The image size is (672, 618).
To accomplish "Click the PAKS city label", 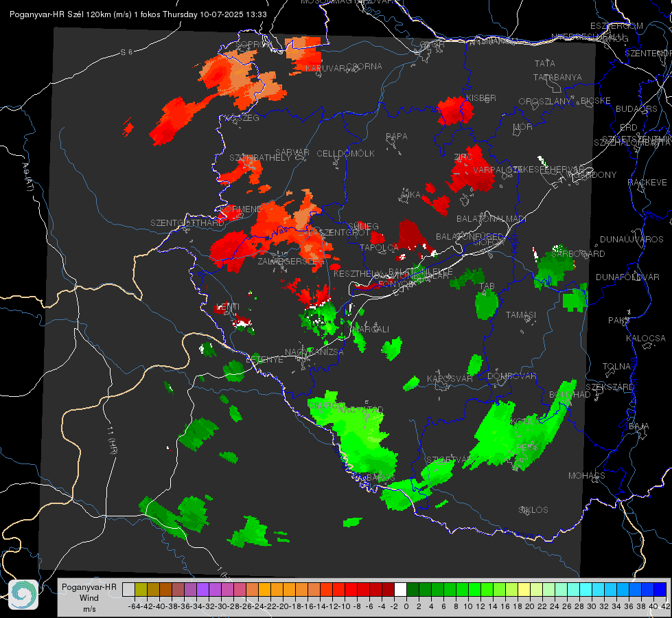I will [618, 321].
